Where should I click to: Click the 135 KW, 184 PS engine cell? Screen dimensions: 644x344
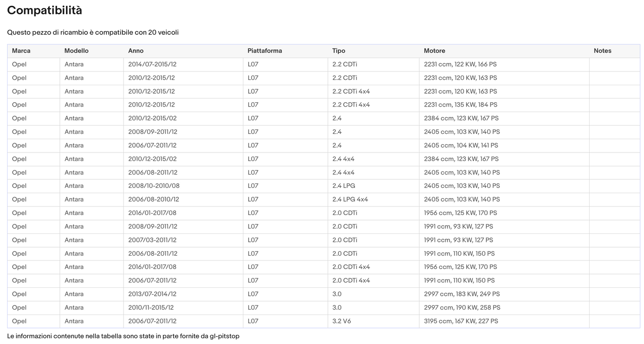pyautogui.click(x=461, y=105)
